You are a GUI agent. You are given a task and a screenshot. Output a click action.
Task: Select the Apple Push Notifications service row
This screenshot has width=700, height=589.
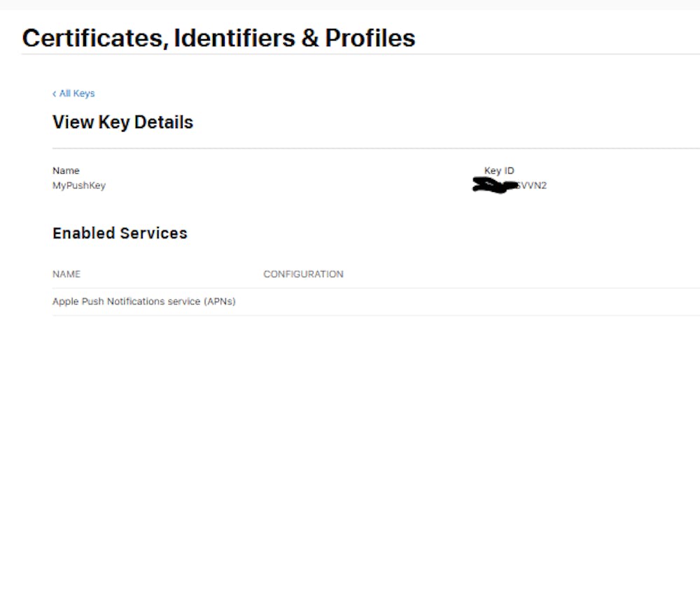click(143, 302)
